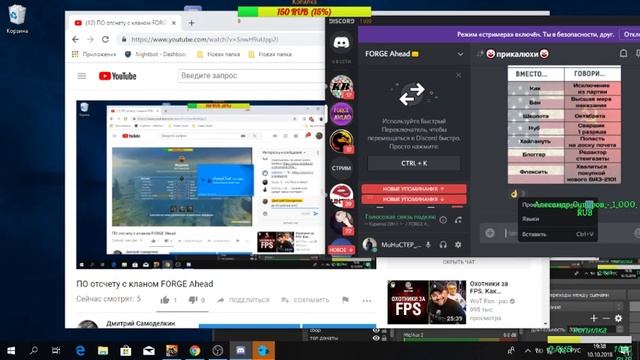The image size is (640, 360).
Task: Open new Chrome tab
Action: click(x=191, y=23)
